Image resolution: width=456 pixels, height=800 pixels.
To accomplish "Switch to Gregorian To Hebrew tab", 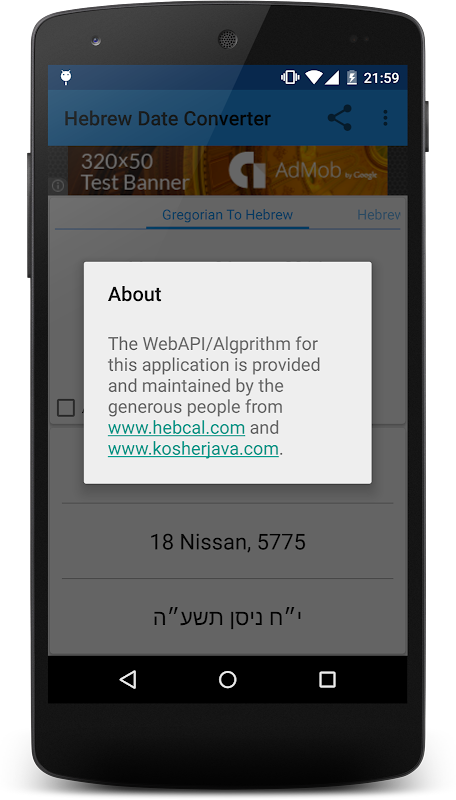I will pos(227,215).
